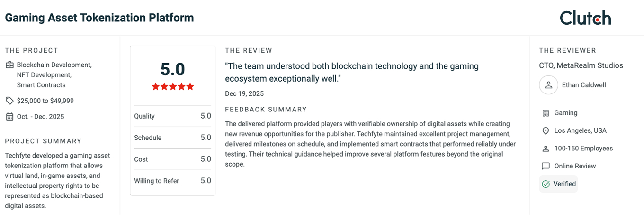Select the Willing to Refer row
Image resolution: width=644 pixels, height=223 pixels.
(x=173, y=181)
